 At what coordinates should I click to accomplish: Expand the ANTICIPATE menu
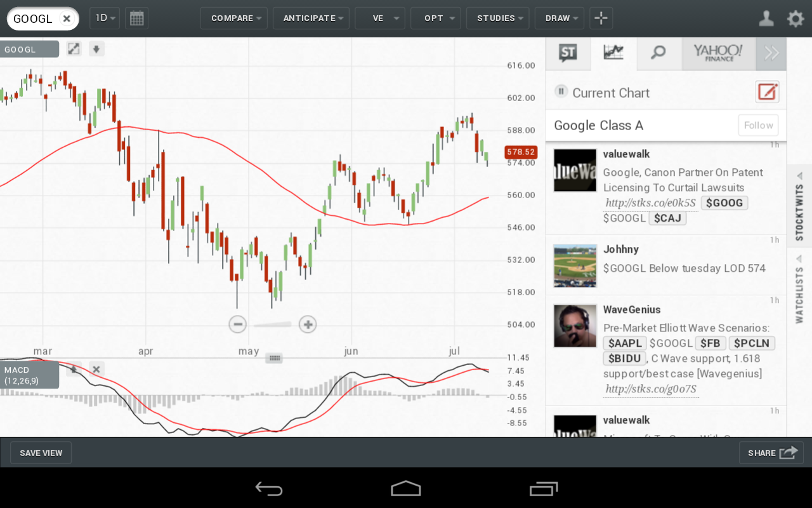(311, 18)
